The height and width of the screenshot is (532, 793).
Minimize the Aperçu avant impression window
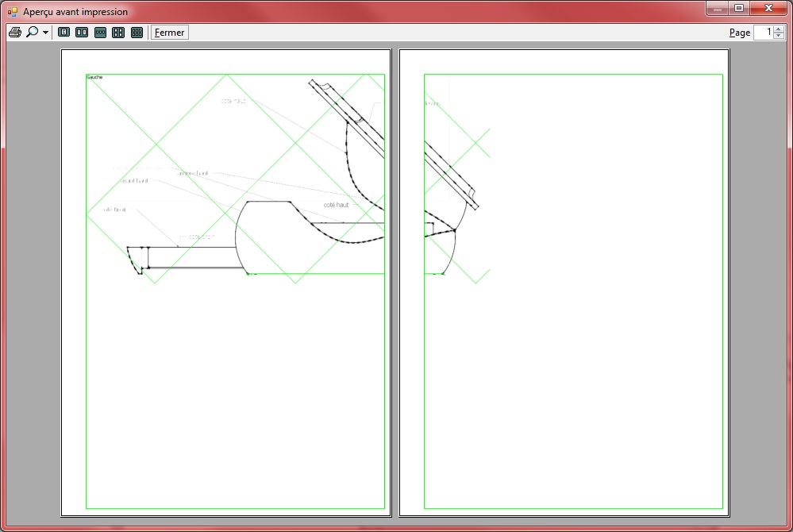[x=717, y=8]
